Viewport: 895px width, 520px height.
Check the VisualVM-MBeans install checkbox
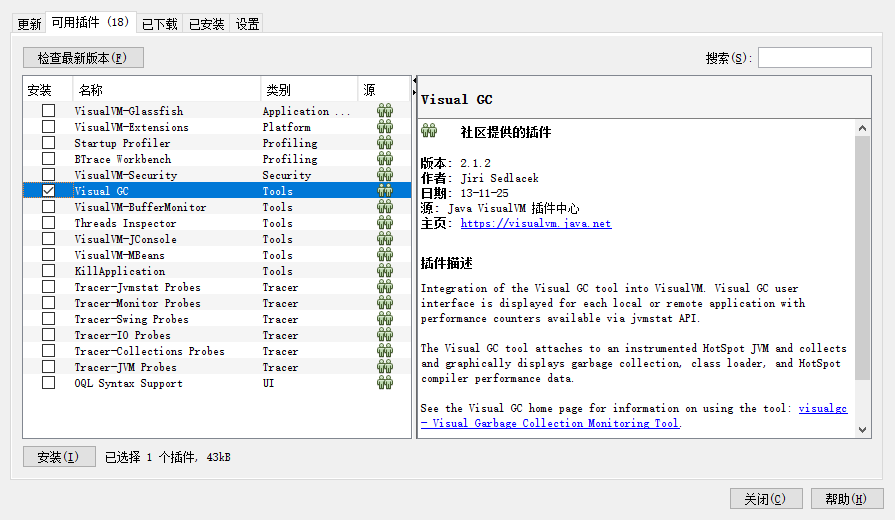[x=49, y=255]
